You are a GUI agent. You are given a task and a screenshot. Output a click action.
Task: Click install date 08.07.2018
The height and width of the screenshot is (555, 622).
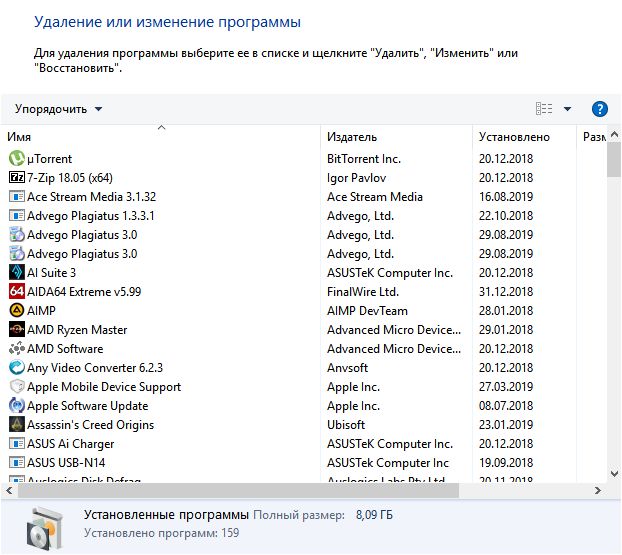506,406
